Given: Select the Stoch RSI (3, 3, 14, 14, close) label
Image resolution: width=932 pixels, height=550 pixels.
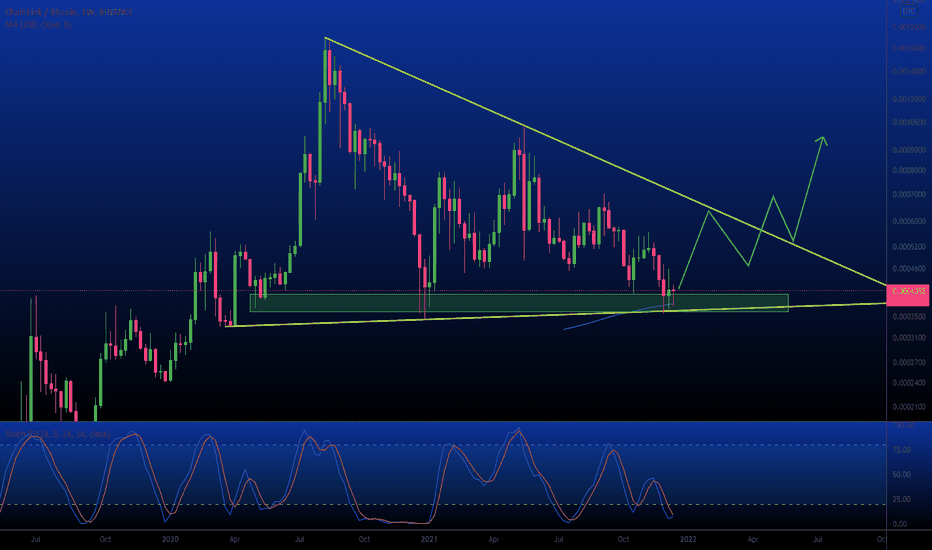Looking at the screenshot, I should 58,434.
